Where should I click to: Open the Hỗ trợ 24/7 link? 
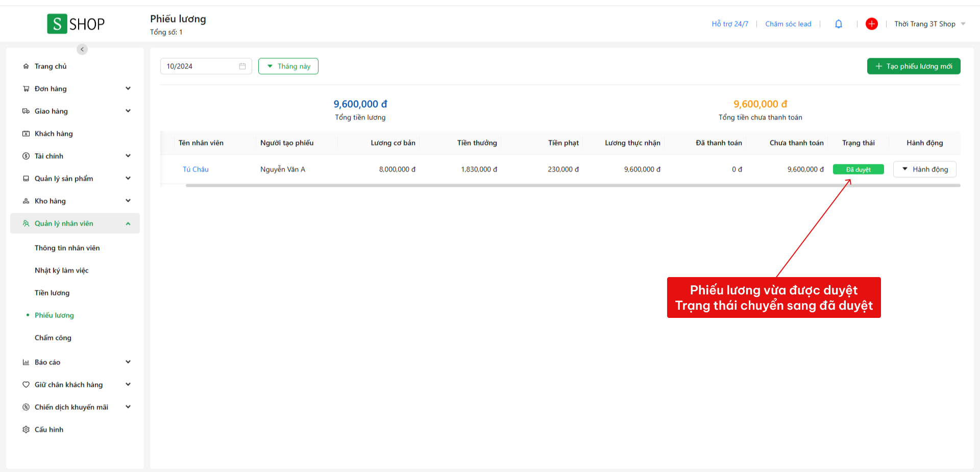click(x=730, y=24)
